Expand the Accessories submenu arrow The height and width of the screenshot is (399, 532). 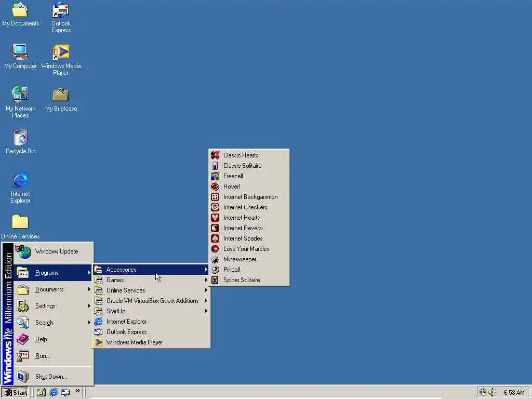coord(206,270)
